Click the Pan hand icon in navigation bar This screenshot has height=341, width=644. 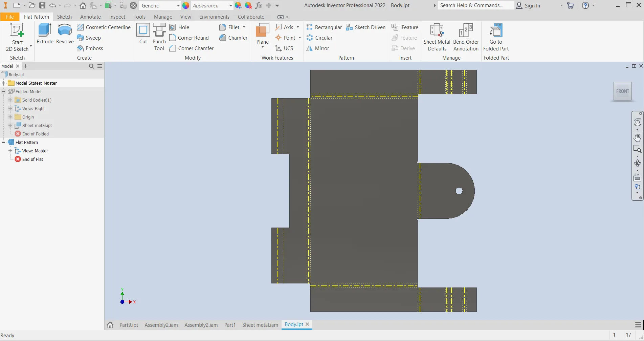click(637, 138)
